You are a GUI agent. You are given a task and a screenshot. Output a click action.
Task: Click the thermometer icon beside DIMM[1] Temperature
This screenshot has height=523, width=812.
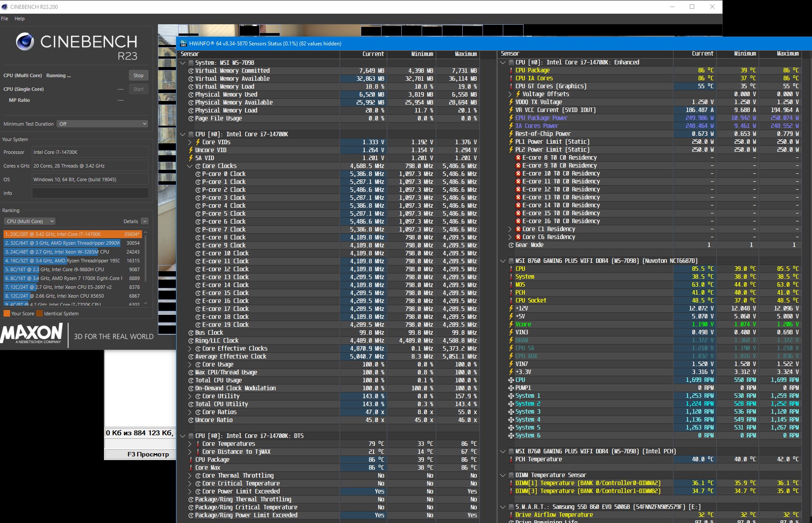click(511, 483)
